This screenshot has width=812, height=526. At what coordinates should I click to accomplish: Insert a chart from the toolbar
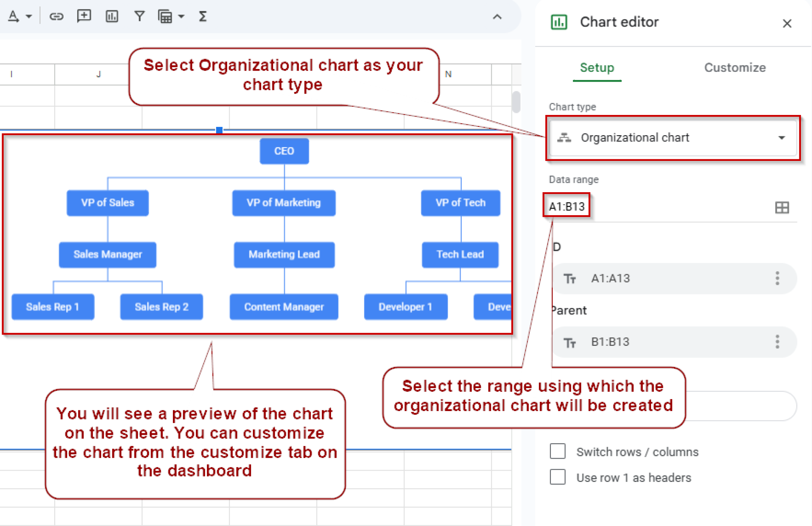tap(112, 16)
